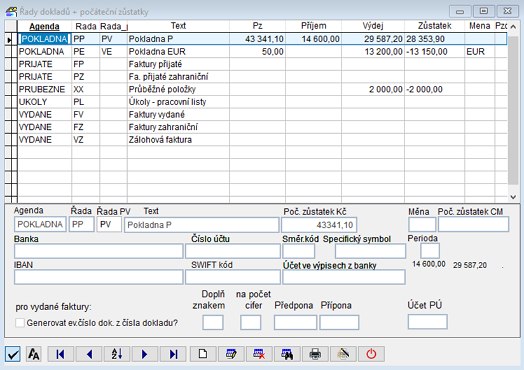
Task: Click the 'Specifický symbol' input field
Action: [x=370, y=251]
